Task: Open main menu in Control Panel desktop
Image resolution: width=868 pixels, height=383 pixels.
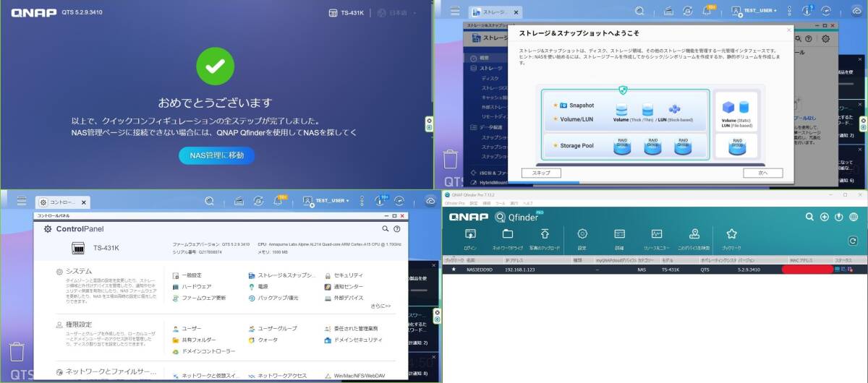Action: pos(22,201)
